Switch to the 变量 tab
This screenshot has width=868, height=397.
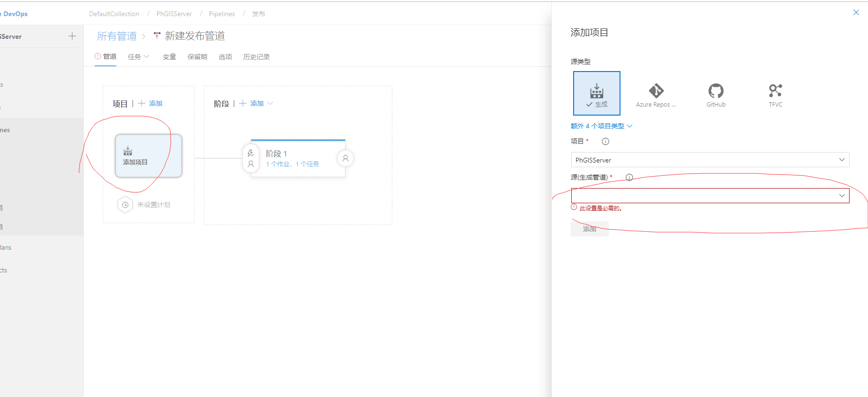click(x=169, y=57)
